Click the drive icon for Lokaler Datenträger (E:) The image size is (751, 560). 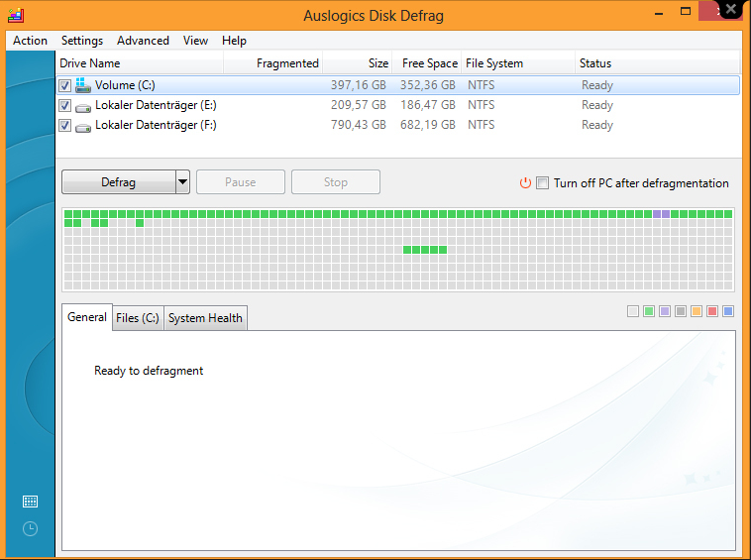83,108
